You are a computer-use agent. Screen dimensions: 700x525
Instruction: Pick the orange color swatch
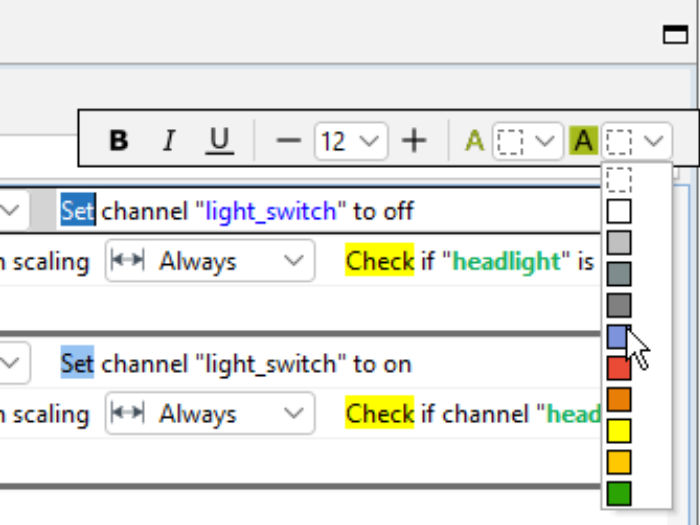point(619,399)
